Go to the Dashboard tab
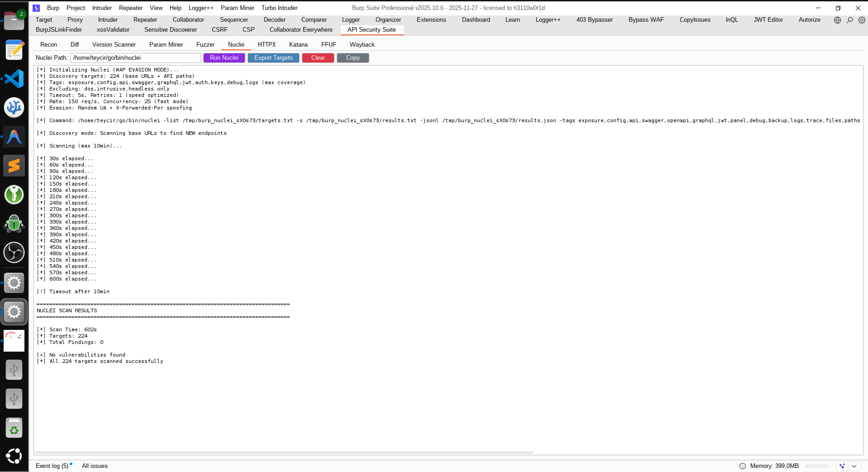This screenshot has width=868, height=472. point(476,19)
